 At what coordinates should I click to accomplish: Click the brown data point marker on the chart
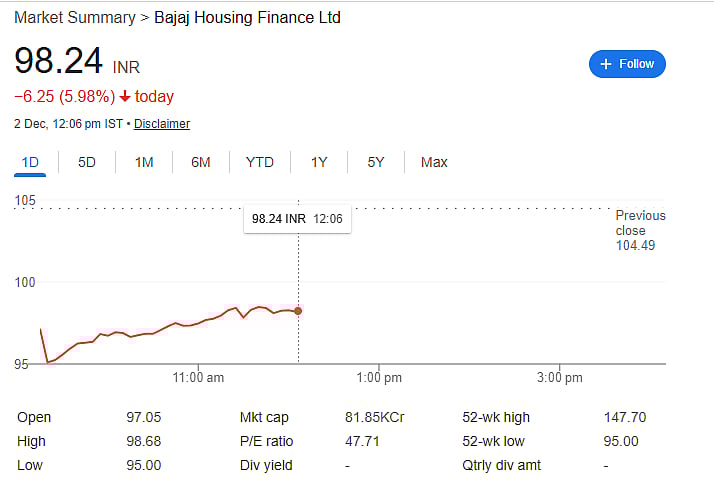click(x=298, y=311)
